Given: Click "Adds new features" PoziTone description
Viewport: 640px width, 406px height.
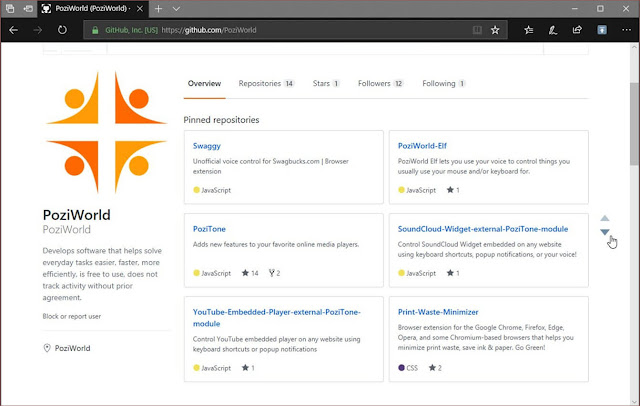Looking at the screenshot, I should pos(276,244).
